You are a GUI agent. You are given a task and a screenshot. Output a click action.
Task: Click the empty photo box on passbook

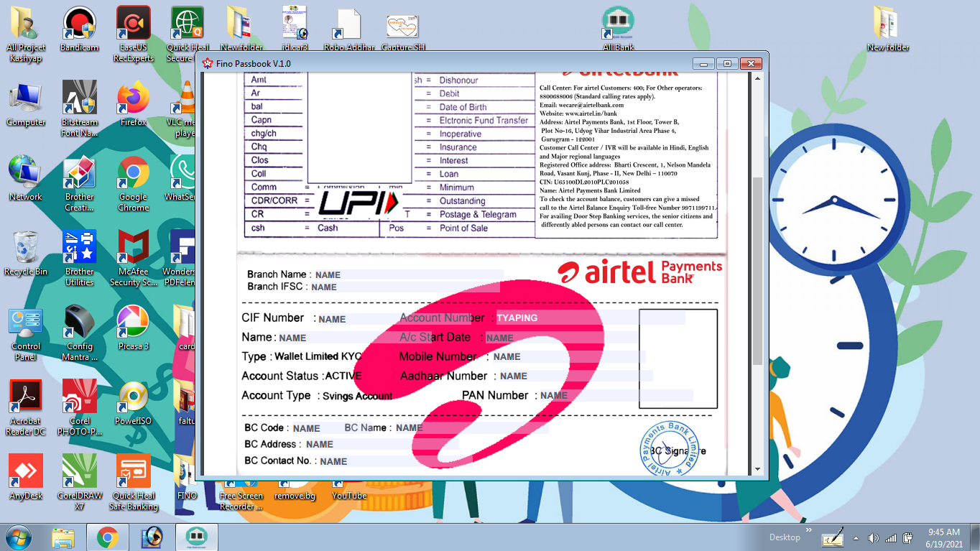click(x=678, y=359)
